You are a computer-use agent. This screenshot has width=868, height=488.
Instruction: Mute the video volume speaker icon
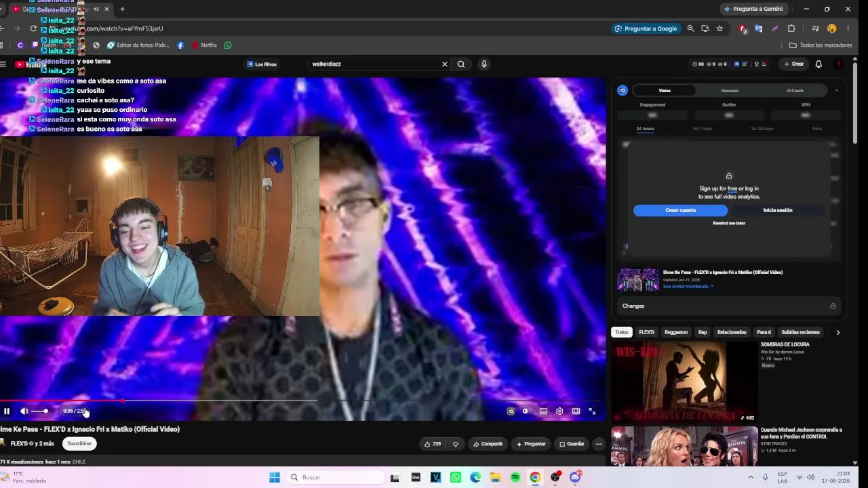(24, 411)
